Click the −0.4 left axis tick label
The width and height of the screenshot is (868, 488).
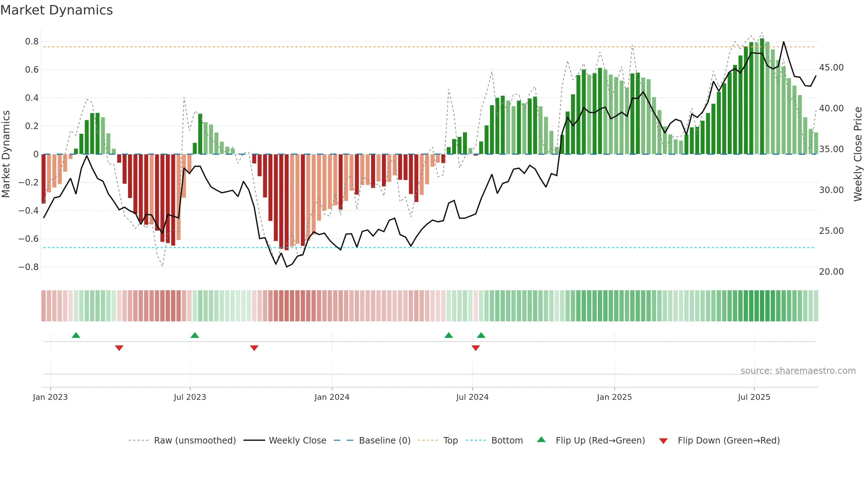tap(29, 211)
